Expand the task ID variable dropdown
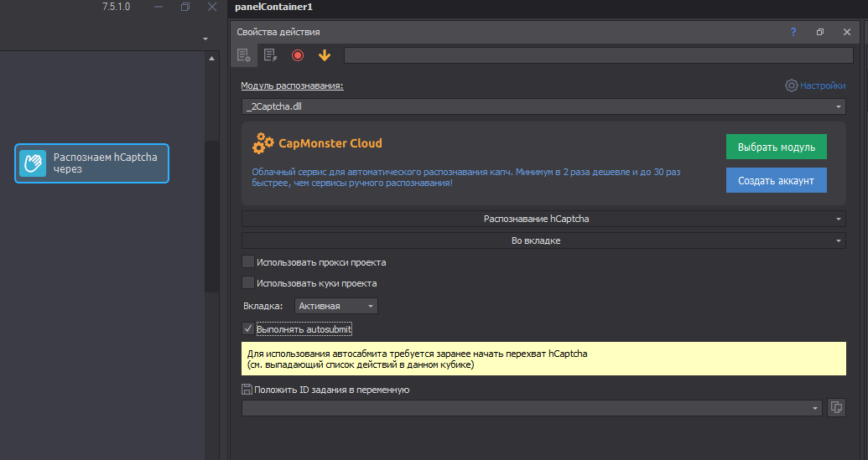 pos(815,408)
